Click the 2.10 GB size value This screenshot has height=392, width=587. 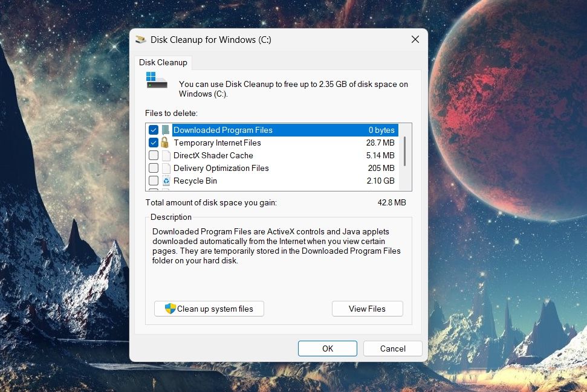(381, 181)
